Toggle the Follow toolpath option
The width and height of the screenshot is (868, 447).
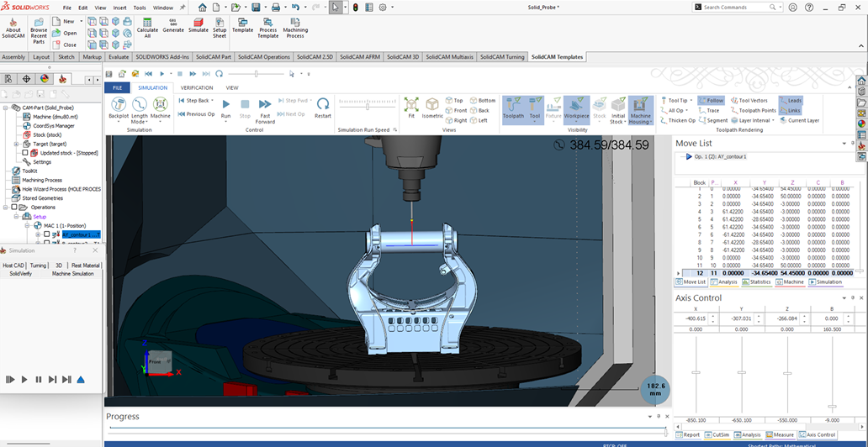[x=711, y=101]
